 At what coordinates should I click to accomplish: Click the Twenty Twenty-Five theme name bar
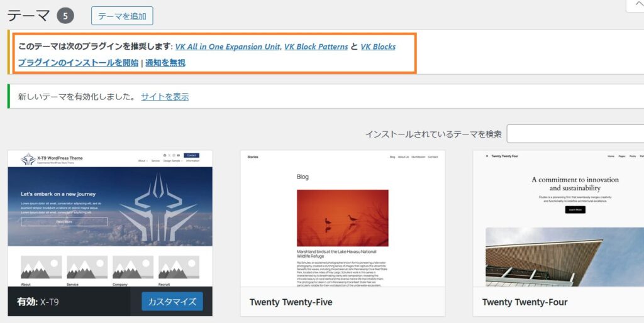tap(343, 302)
